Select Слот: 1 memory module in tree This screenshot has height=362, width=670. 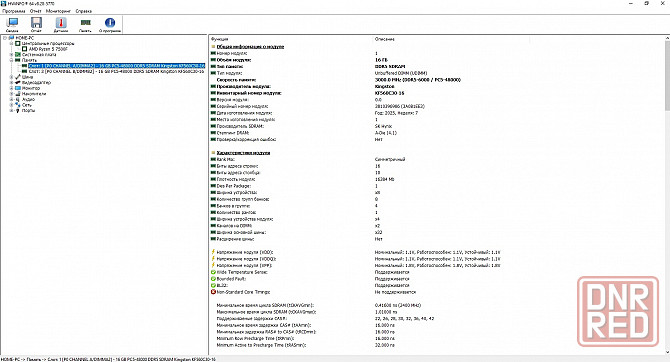click(117, 66)
